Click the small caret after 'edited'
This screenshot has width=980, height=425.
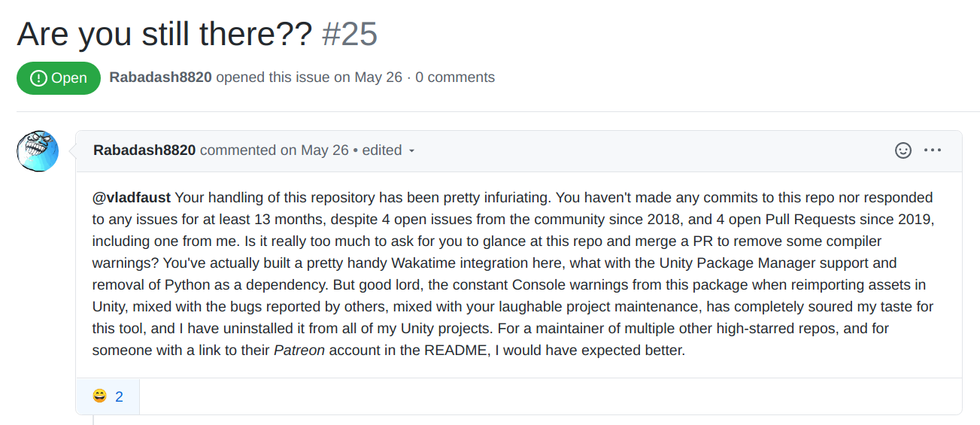tap(411, 151)
